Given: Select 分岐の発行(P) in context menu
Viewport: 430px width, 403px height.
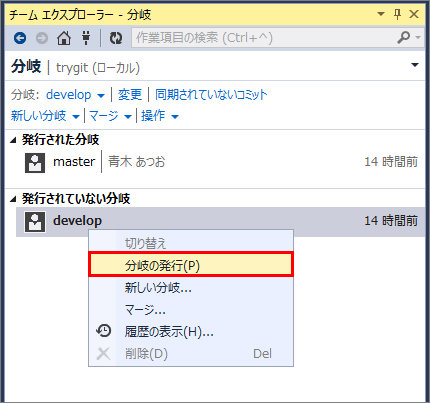Looking at the screenshot, I should [x=191, y=265].
